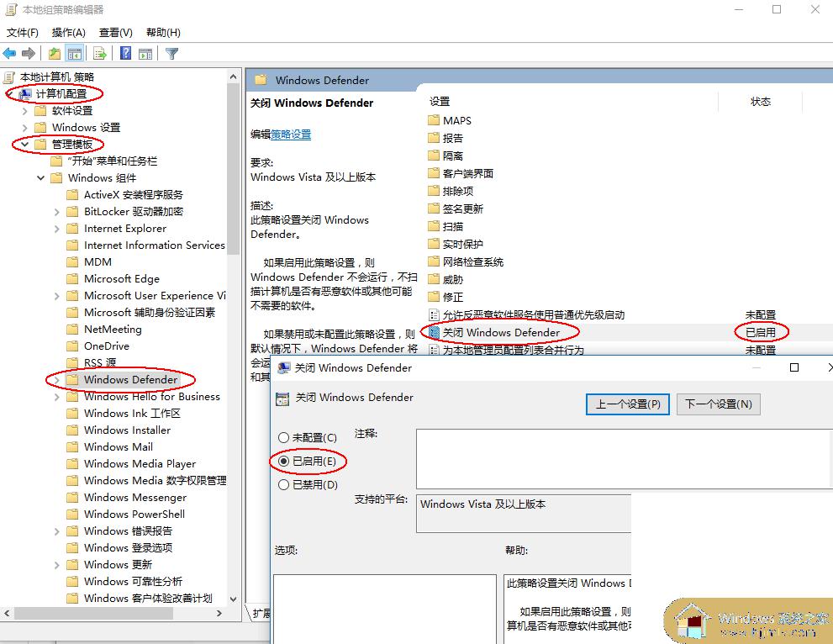Viewport: 833px width, 644px height.
Task: Collapse the 管理模板 node
Action: click(x=24, y=144)
